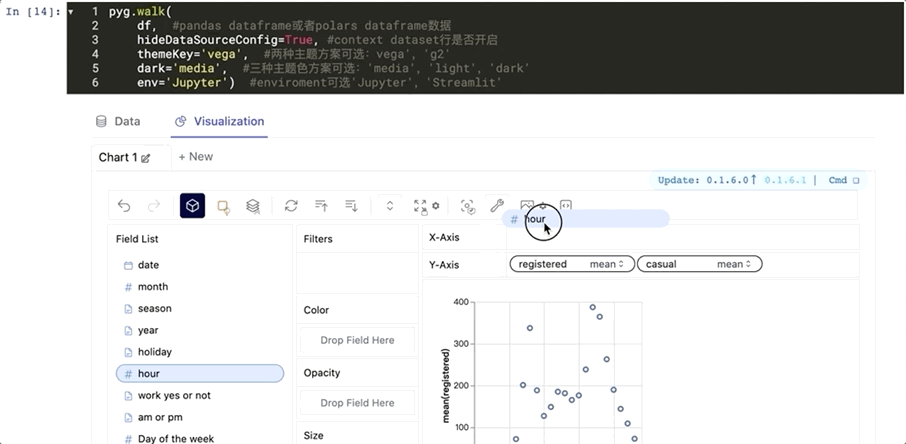Click the mean(registered) axis title
Screen dimensions: 906x444
(446, 386)
